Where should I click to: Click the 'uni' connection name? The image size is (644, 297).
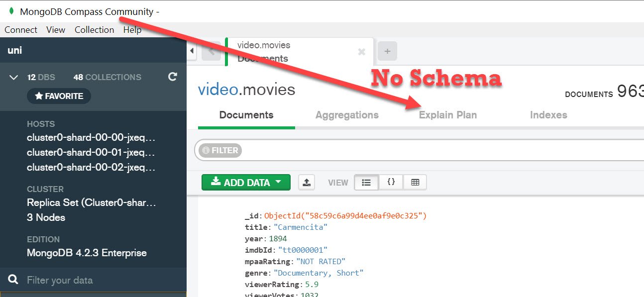14,50
